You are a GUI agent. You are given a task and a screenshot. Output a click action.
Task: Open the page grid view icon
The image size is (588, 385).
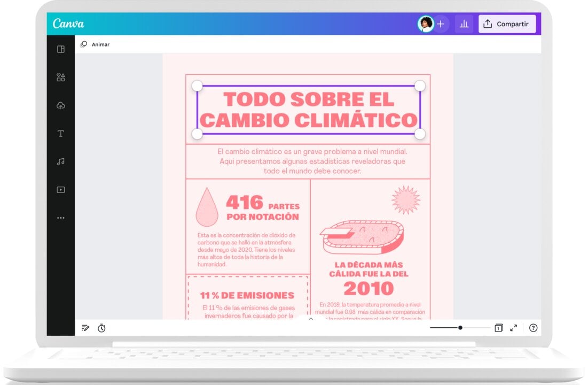click(x=498, y=328)
